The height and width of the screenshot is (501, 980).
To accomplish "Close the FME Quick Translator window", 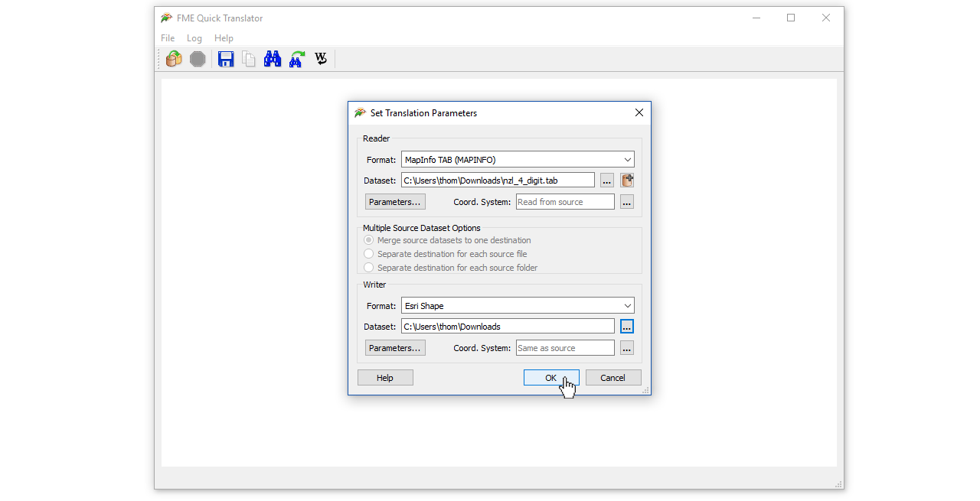I will click(x=826, y=18).
